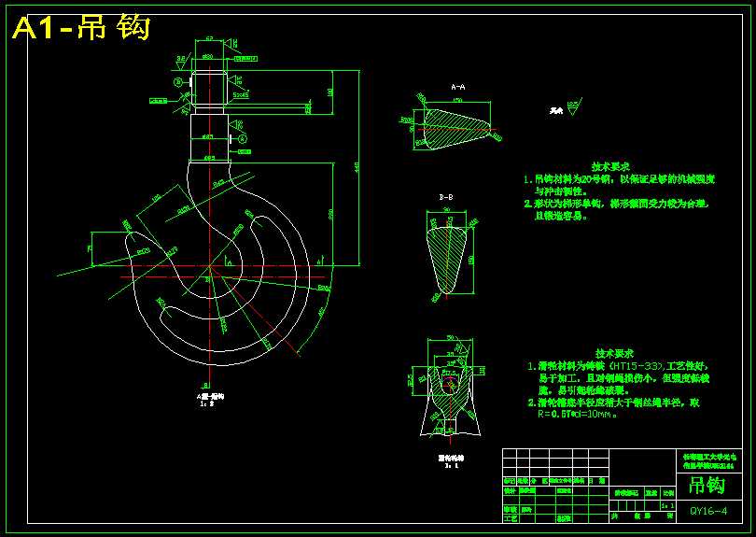
Task: Select the note line "2.形状为梯形单钩"
Action: pos(616,204)
